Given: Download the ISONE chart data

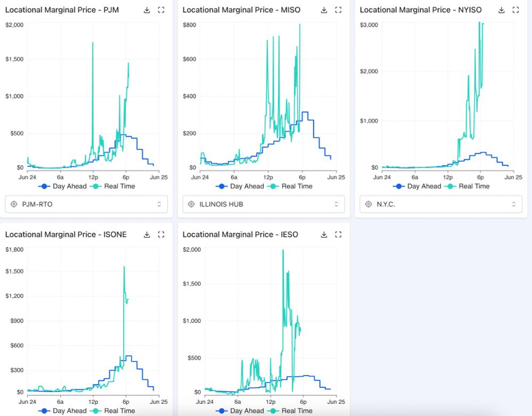Looking at the screenshot, I should point(147,234).
